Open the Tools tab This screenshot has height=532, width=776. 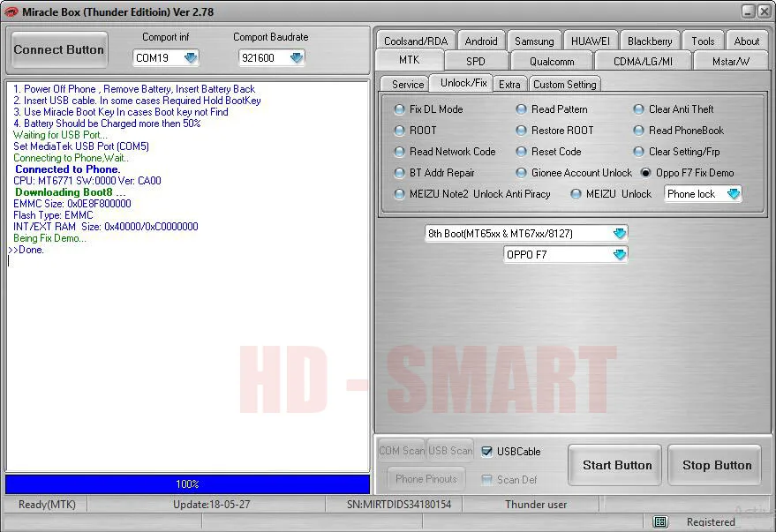pyautogui.click(x=703, y=41)
